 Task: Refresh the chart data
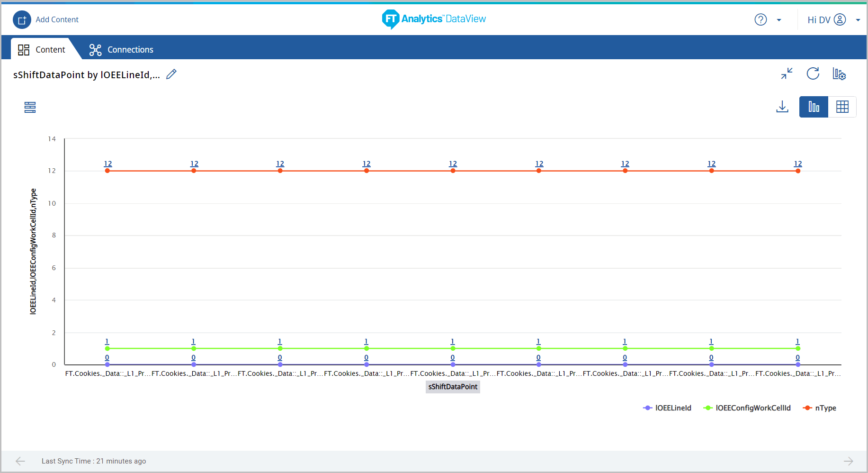(813, 73)
